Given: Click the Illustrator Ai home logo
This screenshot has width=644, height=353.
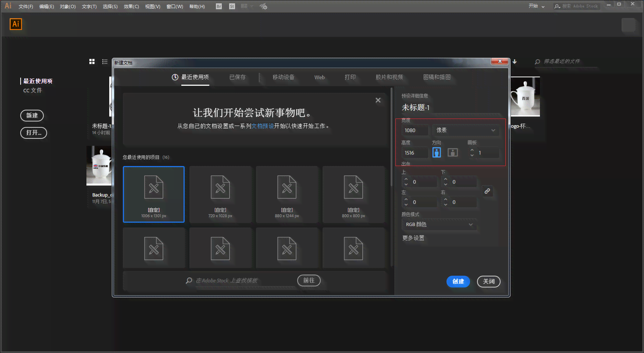Looking at the screenshot, I should 16,24.
